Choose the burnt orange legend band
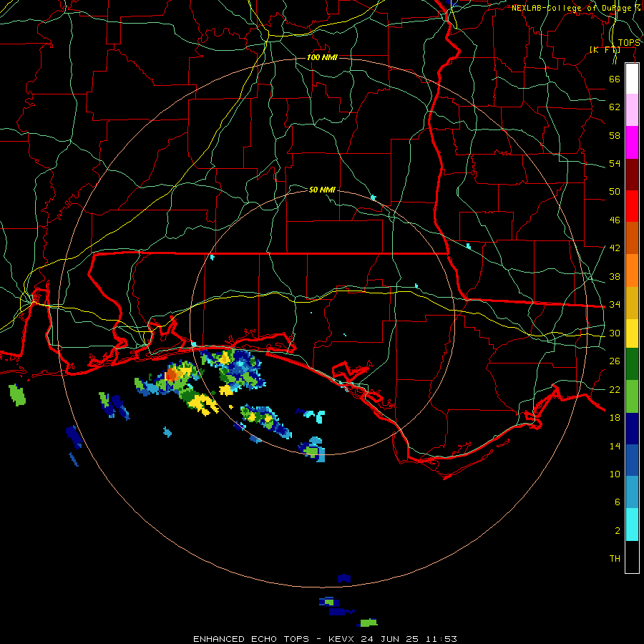This screenshot has width=644, height=644. tap(632, 238)
